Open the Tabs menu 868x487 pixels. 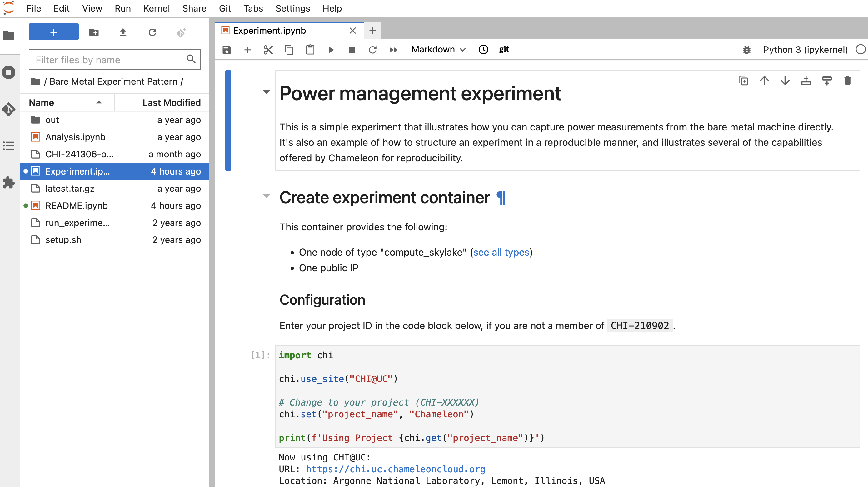pos(253,8)
